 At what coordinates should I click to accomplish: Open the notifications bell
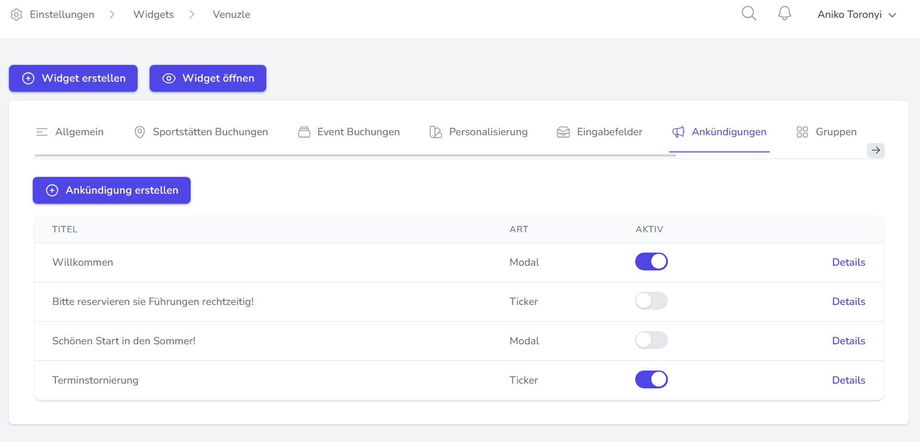[784, 14]
